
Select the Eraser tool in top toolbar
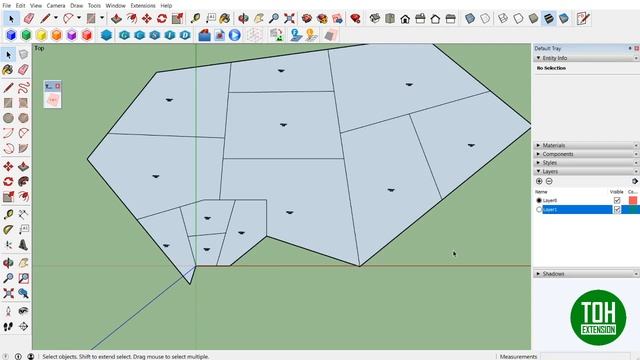click(29, 18)
